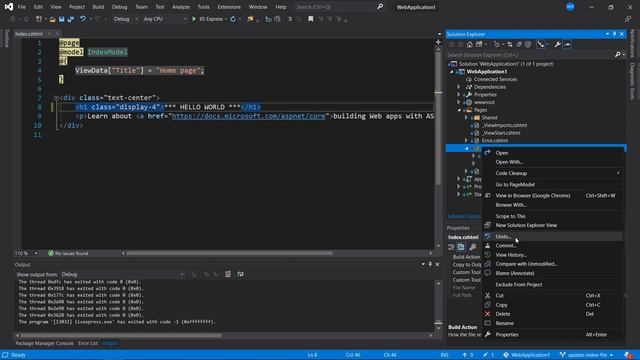Click Properties wrench icon in Solution Explorer toolbar
The height and width of the screenshot is (360, 640).
coord(557,44)
